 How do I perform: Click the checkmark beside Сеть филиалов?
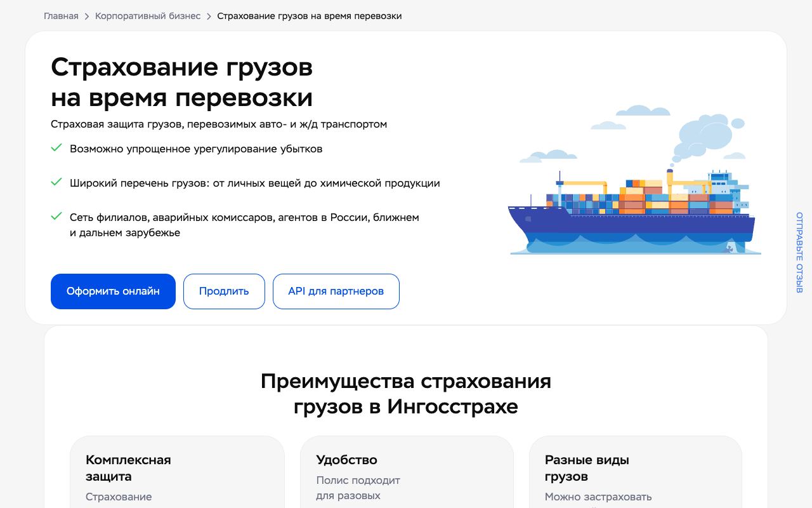coord(56,217)
